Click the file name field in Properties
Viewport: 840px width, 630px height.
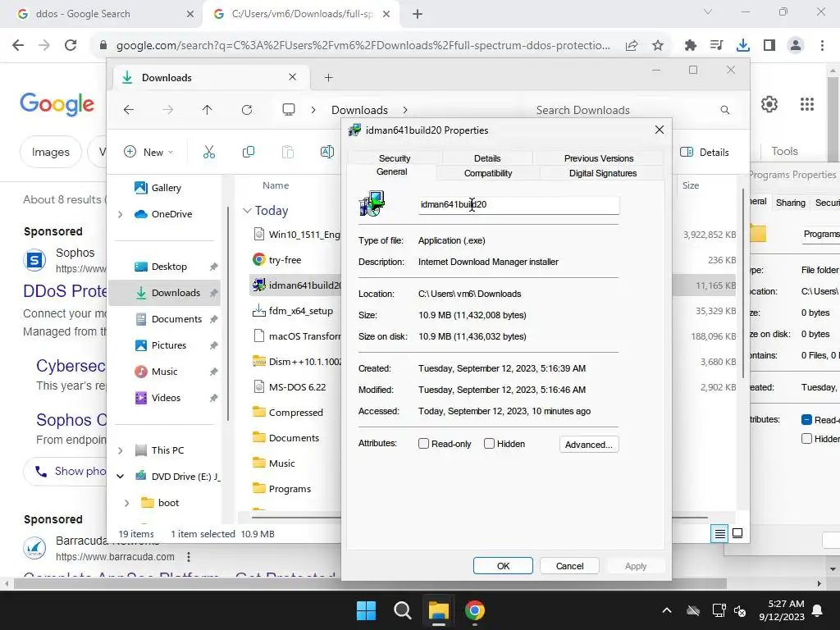pos(518,204)
